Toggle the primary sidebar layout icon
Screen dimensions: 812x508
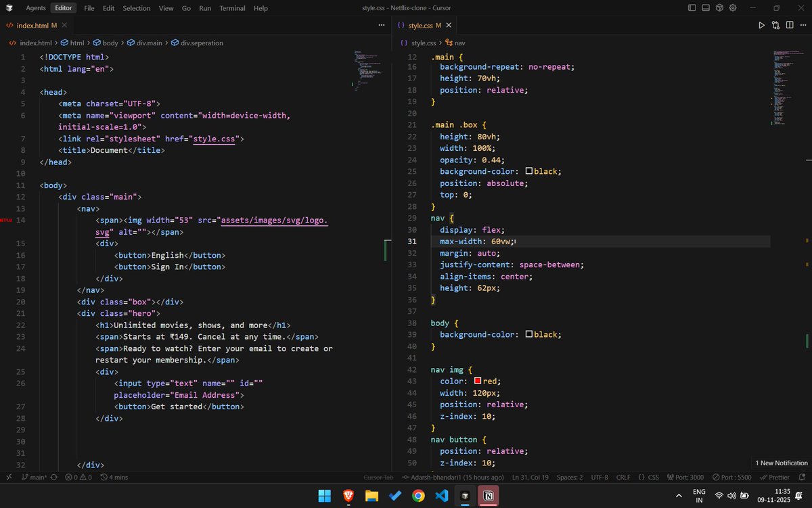click(x=692, y=8)
